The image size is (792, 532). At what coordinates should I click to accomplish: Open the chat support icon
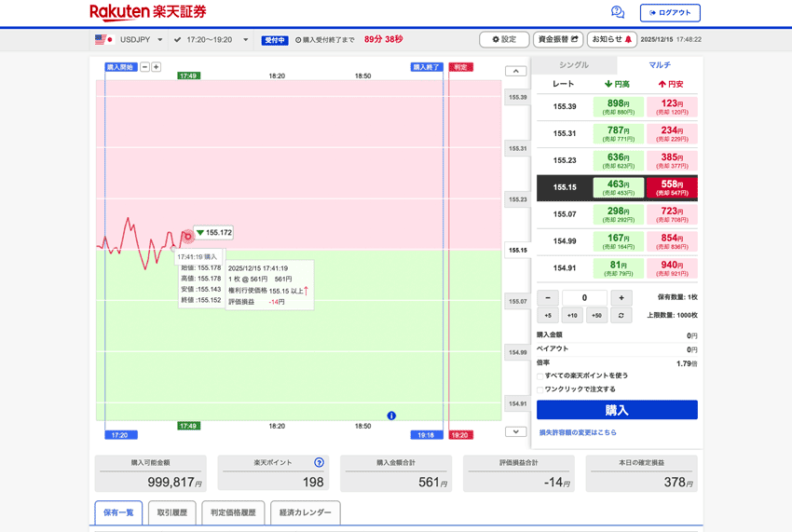617,12
